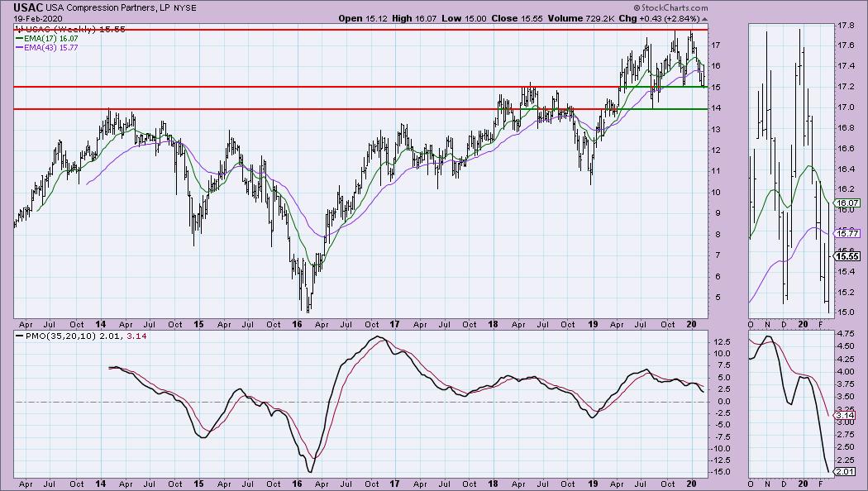
Task: Click the USAC ticker symbol title
Action: [27, 7]
